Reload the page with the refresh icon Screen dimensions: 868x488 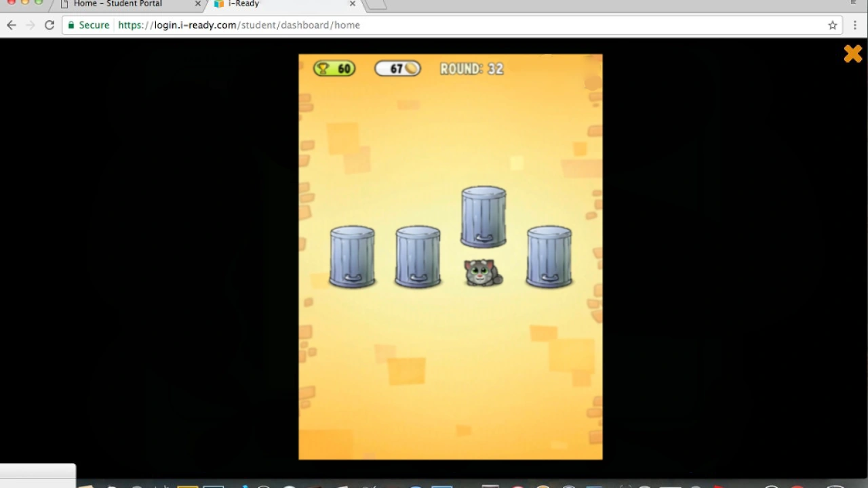click(49, 24)
